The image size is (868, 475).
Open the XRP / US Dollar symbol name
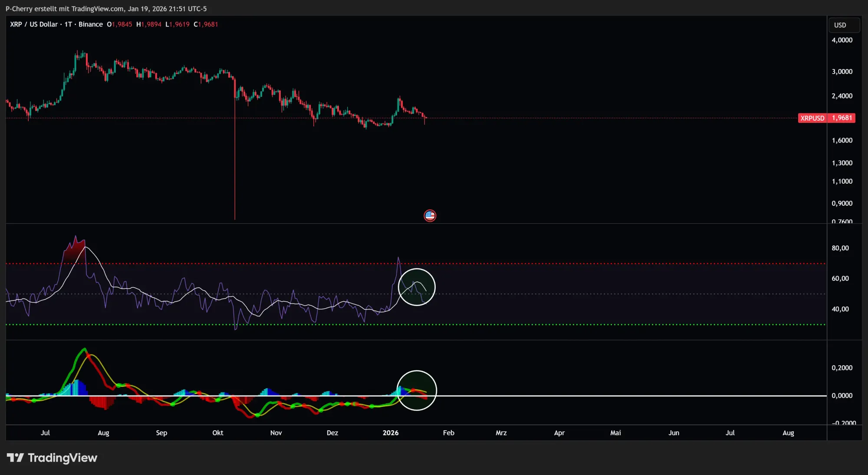[x=33, y=24]
